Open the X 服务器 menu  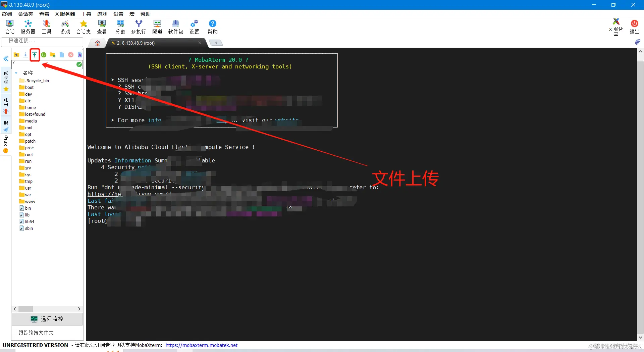pos(65,14)
